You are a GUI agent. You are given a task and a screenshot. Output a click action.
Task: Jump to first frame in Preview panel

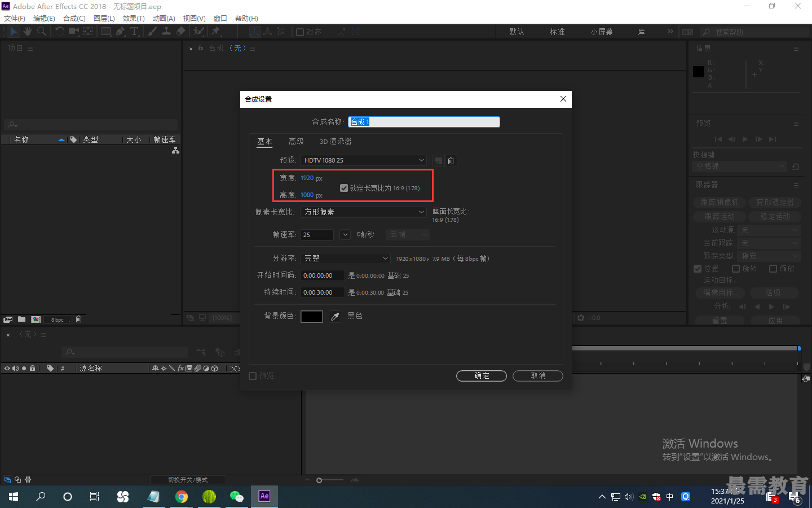[718, 139]
